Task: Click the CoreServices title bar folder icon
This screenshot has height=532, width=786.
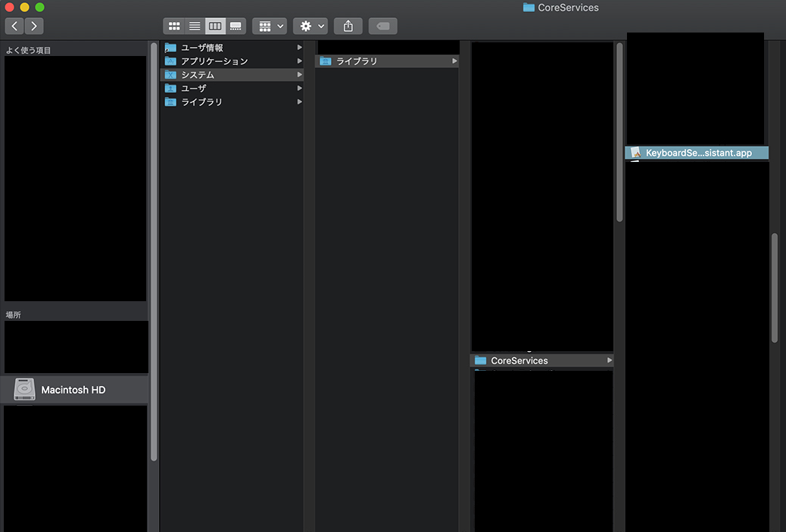Action: [529, 8]
